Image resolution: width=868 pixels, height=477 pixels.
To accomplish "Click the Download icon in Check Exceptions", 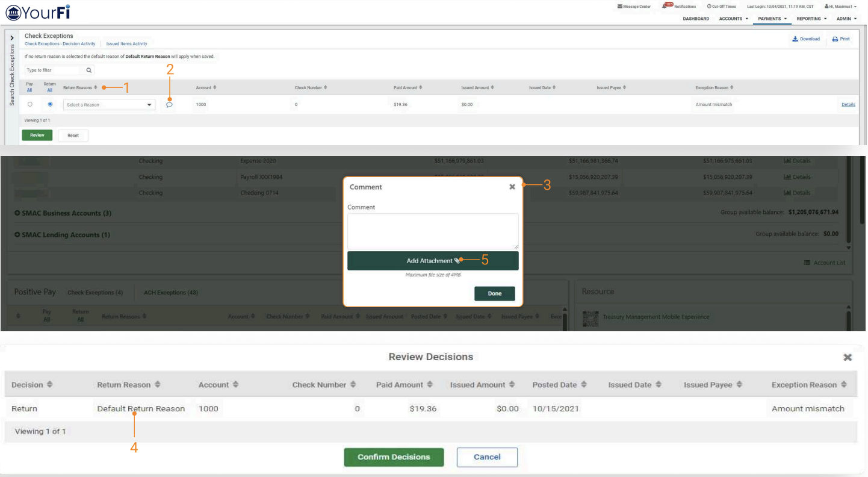I will click(x=795, y=39).
